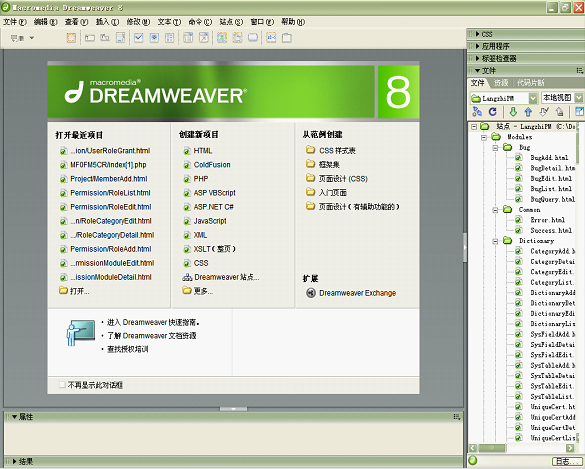Collapse the 文件 panel group
Screen dimensions: 585x469
[x=478, y=71]
